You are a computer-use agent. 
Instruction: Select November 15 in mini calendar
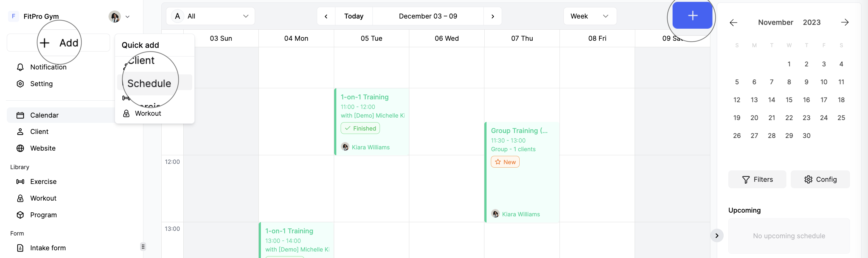789,100
